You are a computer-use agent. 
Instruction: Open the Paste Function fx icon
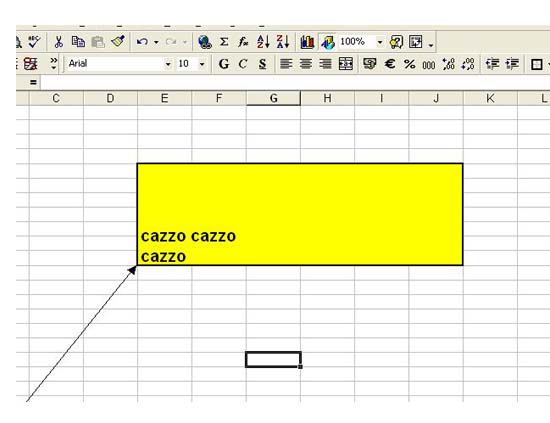(243, 42)
